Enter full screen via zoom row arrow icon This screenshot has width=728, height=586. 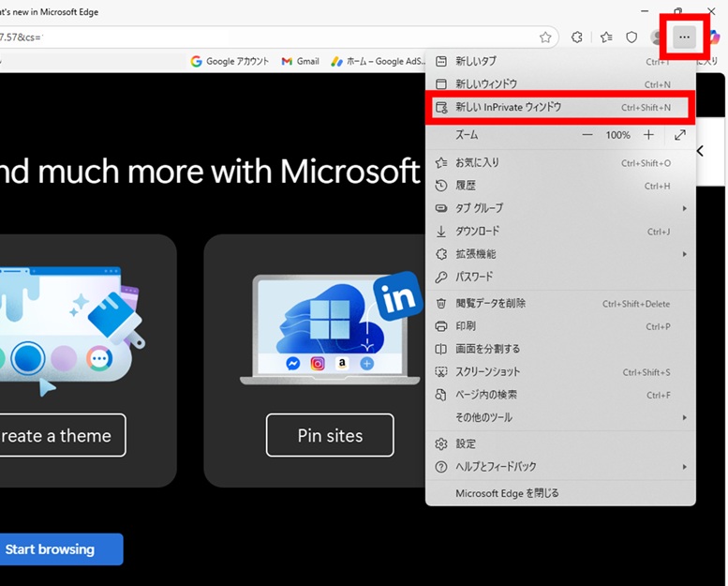pos(680,135)
